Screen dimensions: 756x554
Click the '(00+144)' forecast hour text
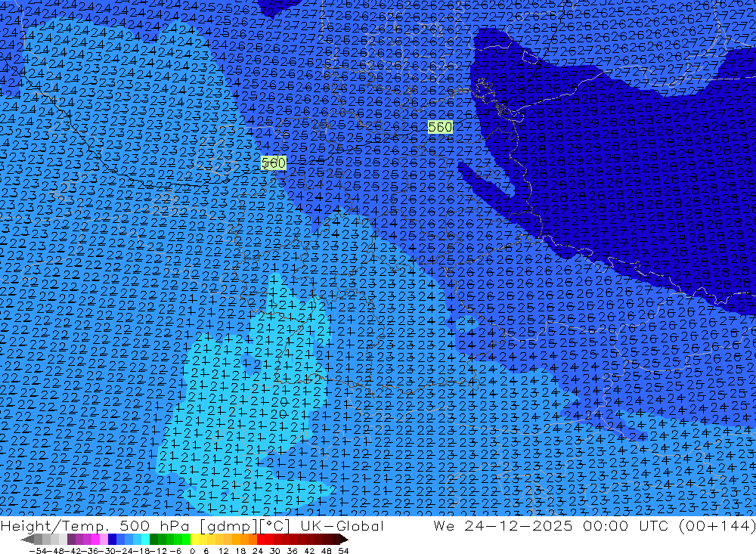717,525
